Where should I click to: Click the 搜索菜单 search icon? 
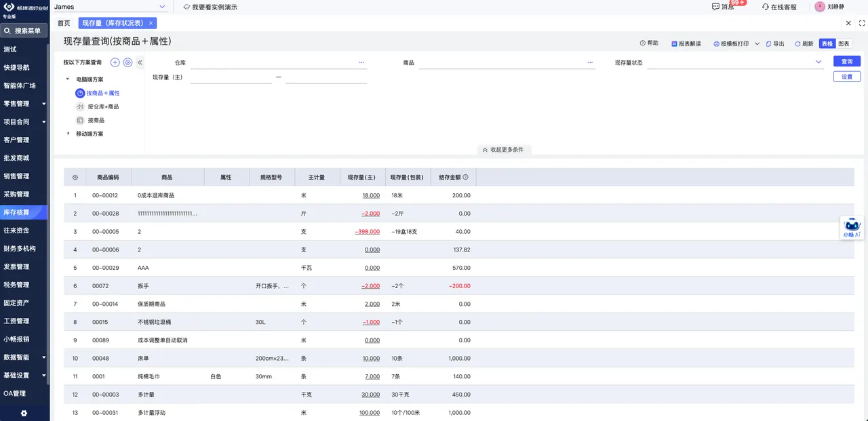pos(7,31)
